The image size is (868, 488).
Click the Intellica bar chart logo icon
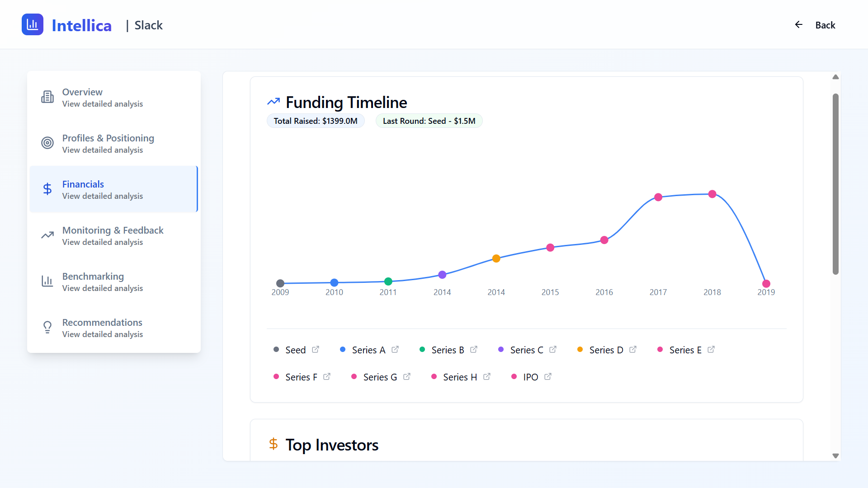coord(33,24)
